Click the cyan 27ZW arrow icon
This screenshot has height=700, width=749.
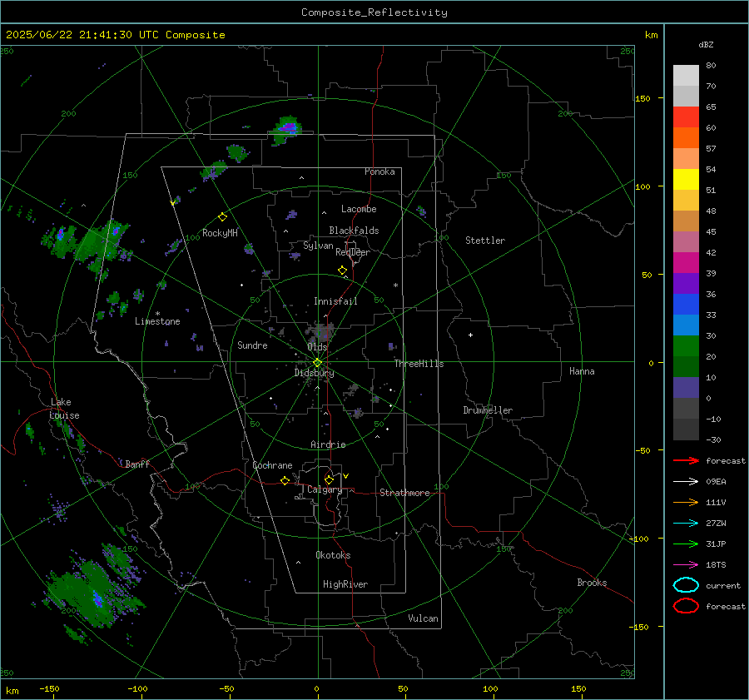(686, 524)
